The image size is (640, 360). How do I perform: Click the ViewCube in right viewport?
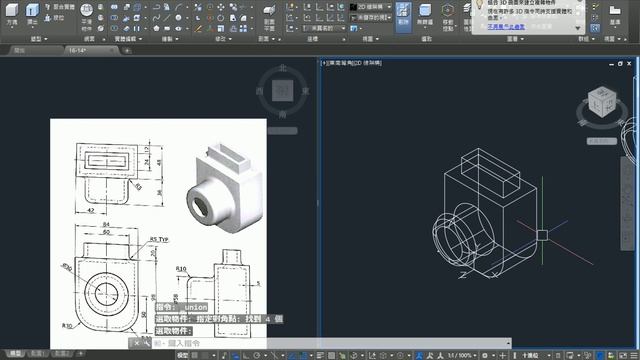(602, 102)
